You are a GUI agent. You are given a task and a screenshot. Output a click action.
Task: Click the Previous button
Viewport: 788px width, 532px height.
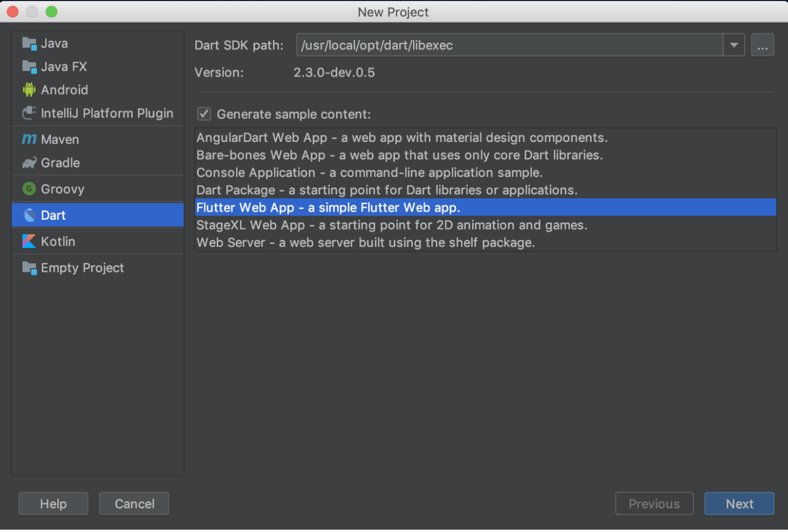click(654, 504)
